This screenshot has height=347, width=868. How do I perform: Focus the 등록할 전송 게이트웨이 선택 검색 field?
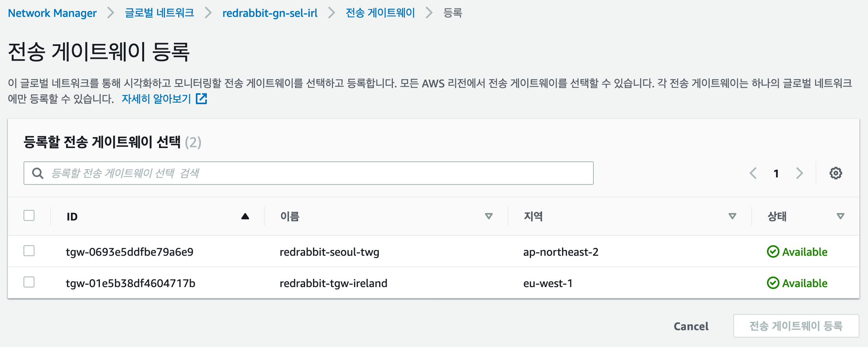coord(309,173)
